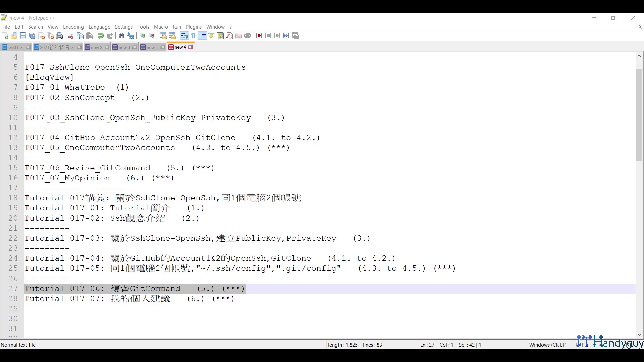Screen dimensions: 644x362
Task: Click the vertical scrollbar thumb
Action: pyautogui.click(x=639, y=114)
